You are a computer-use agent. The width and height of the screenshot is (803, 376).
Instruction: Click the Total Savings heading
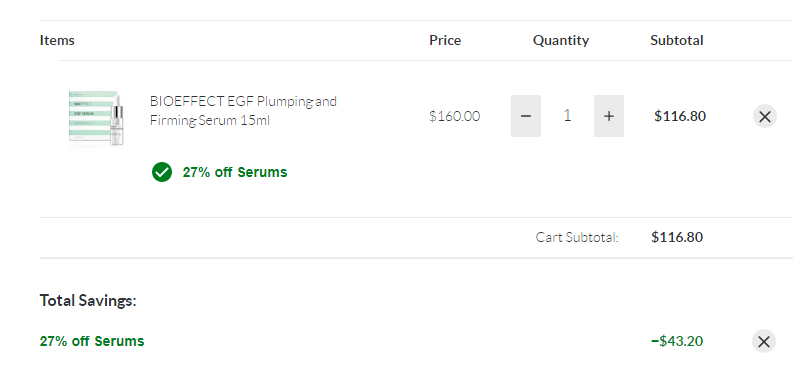coord(88,301)
